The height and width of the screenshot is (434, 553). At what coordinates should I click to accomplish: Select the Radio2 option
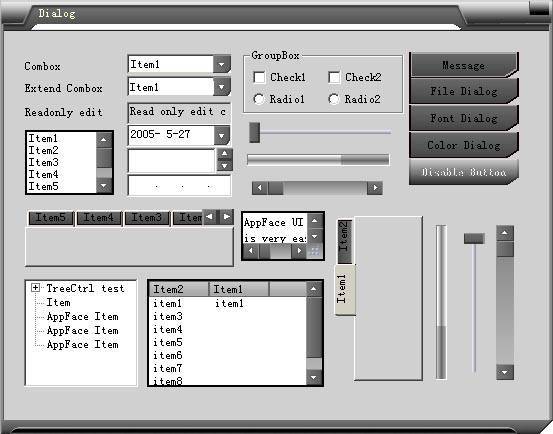[334, 99]
